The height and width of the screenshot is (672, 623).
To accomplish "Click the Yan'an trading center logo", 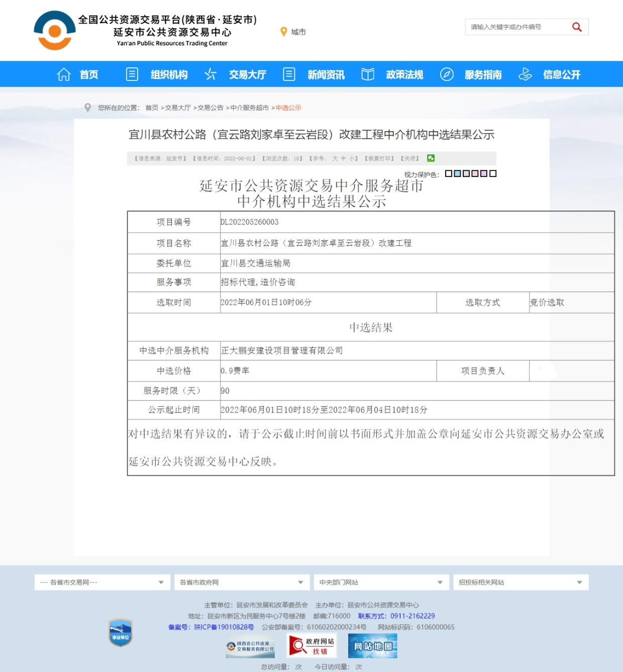I will point(55,31).
